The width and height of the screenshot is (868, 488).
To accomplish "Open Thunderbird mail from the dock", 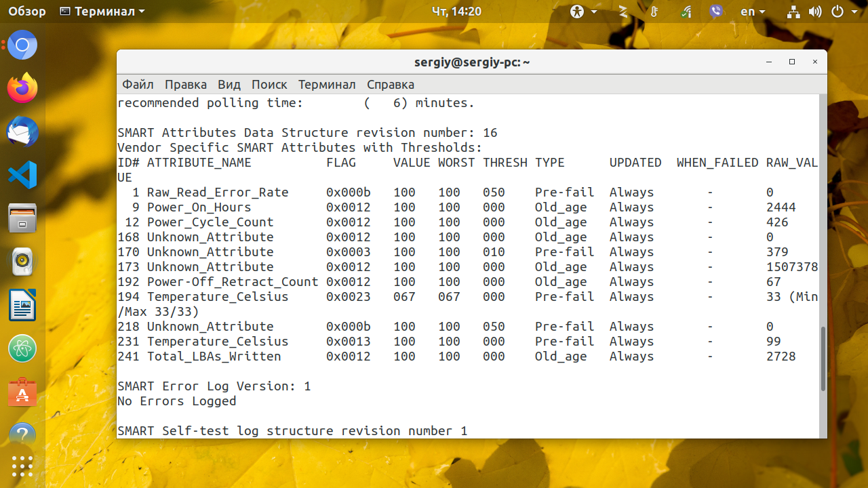I will (22, 131).
